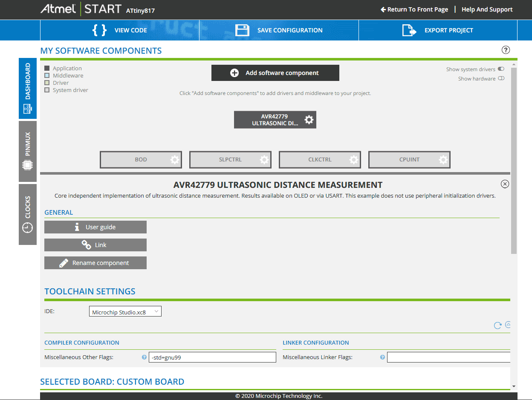Open the User guide button
This screenshot has width=532, height=400.
pos(95,227)
